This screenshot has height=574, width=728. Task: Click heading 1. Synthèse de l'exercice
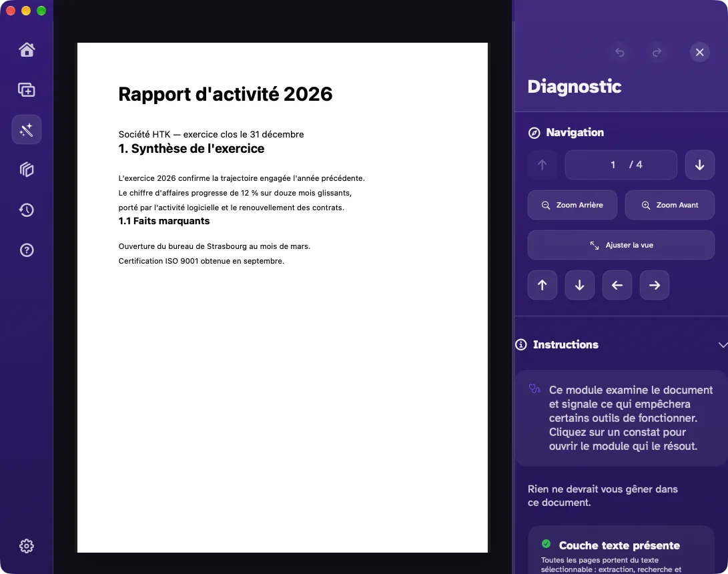pyautogui.click(x=192, y=149)
